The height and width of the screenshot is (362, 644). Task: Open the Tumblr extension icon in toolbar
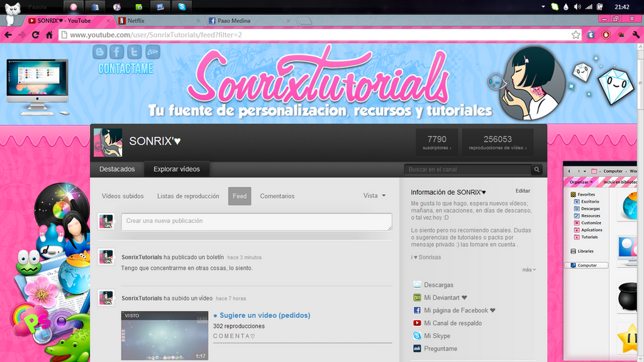click(x=591, y=35)
